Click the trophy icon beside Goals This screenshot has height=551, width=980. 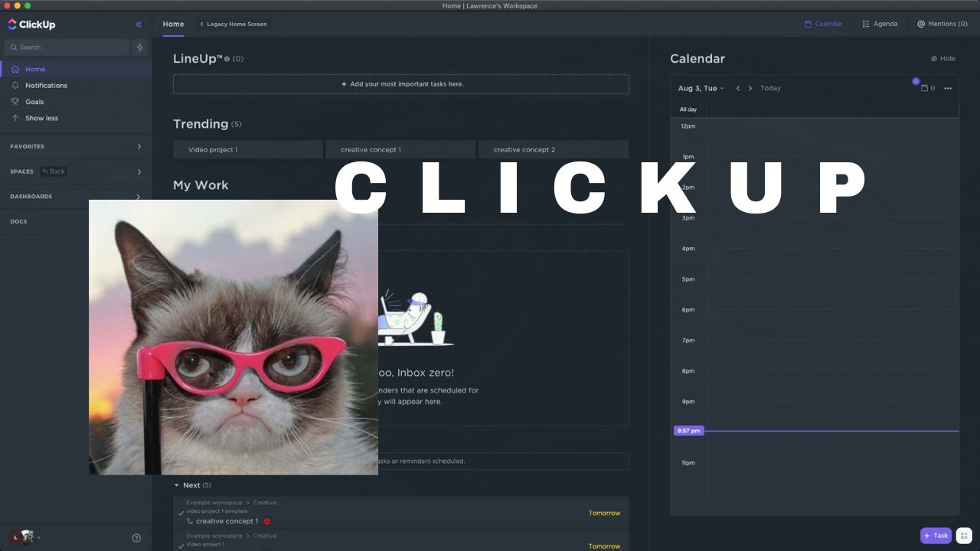pyautogui.click(x=15, y=101)
